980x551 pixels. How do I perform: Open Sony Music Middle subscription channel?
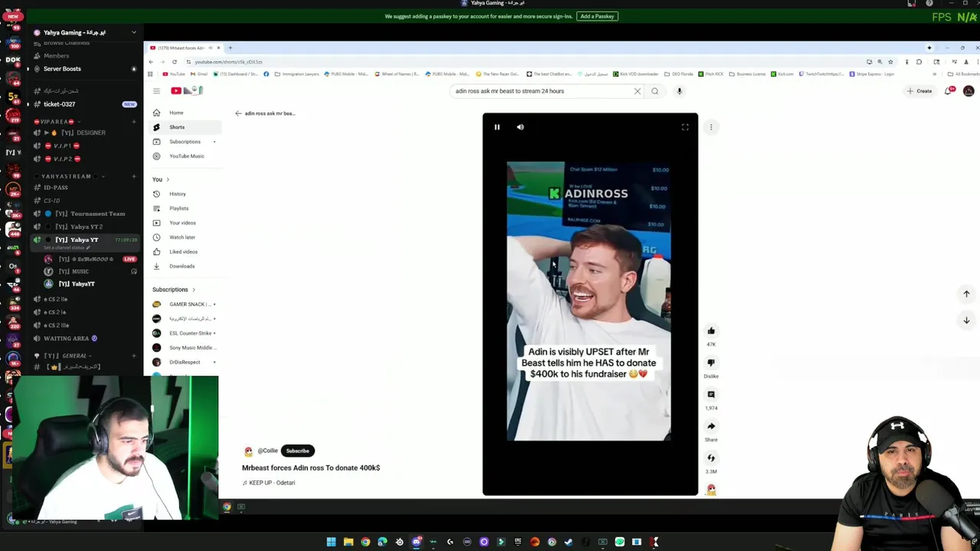[x=184, y=347]
